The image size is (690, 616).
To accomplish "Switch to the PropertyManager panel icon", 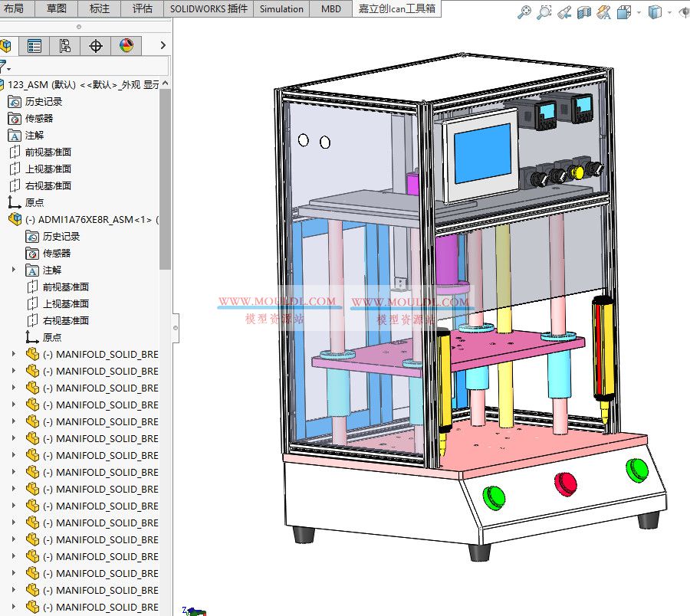I will (x=34, y=46).
